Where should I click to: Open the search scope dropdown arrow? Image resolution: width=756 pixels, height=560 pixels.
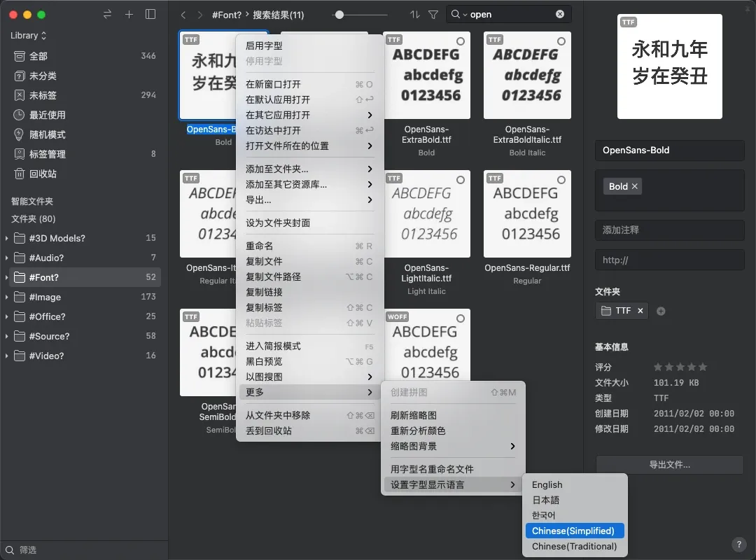click(465, 15)
